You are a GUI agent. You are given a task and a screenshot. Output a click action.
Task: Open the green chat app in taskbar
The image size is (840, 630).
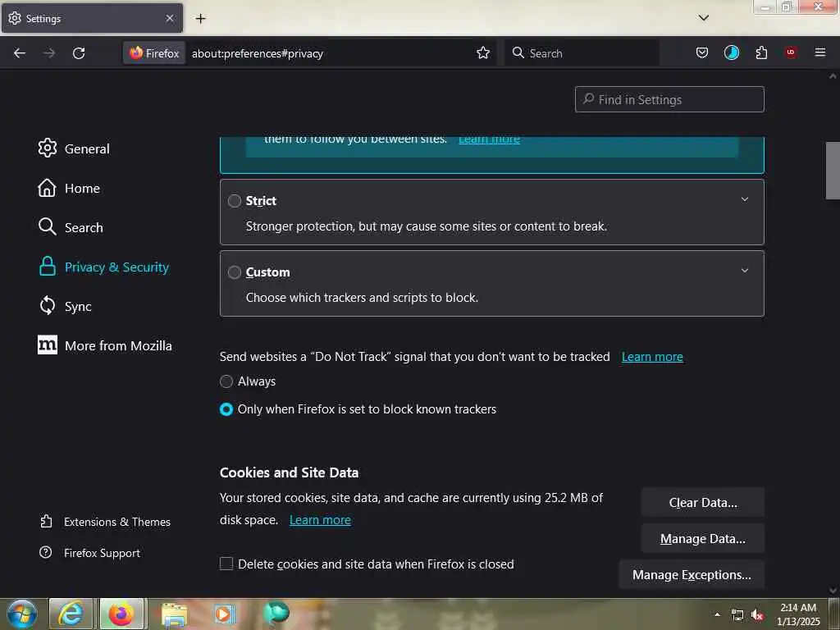click(x=276, y=614)
